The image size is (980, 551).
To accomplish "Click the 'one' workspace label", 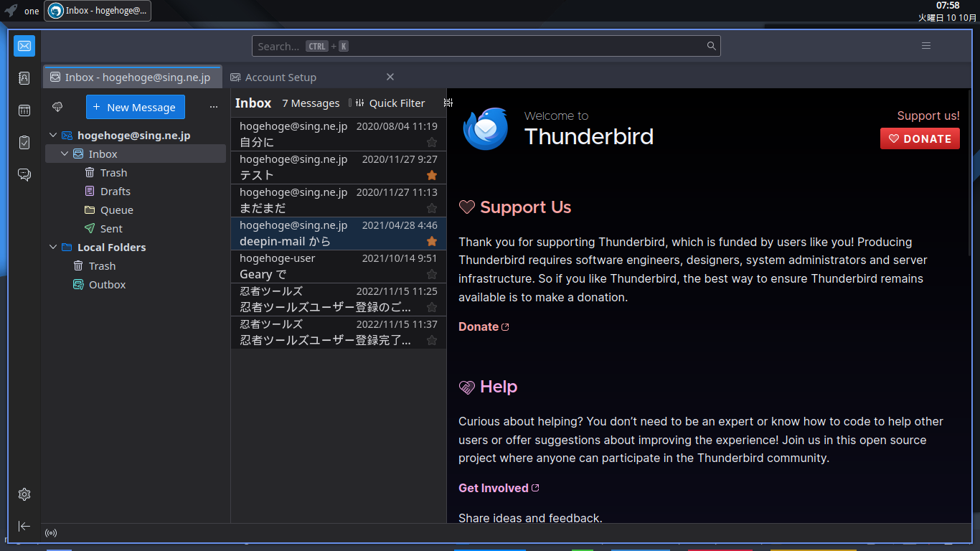I will (x=32, y=11).
